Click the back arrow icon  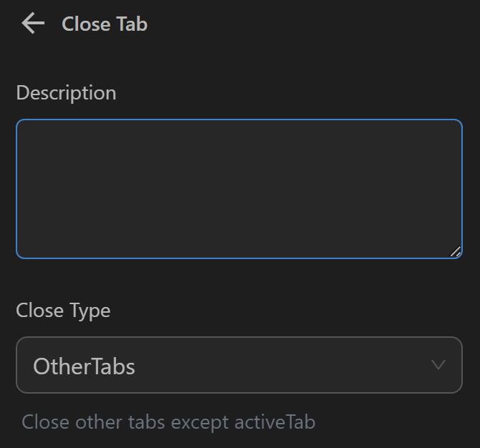click(x=33, y=24)
